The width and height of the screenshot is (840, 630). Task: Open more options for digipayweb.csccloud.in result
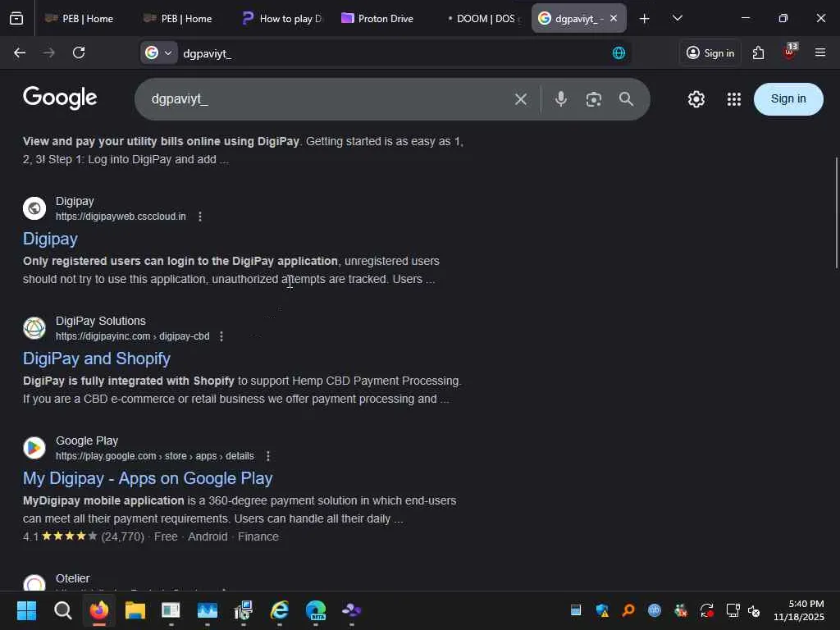tap(200, 217)
